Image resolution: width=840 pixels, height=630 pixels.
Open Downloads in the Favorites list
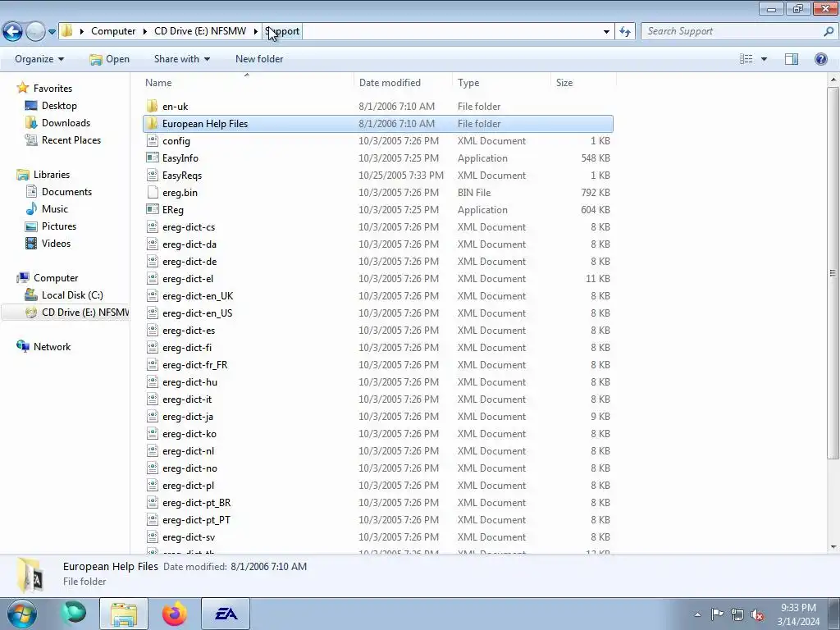66,123
